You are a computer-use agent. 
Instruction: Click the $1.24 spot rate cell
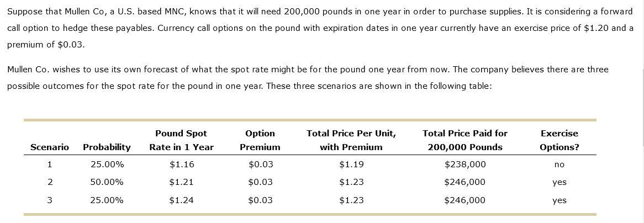(182, 200)
